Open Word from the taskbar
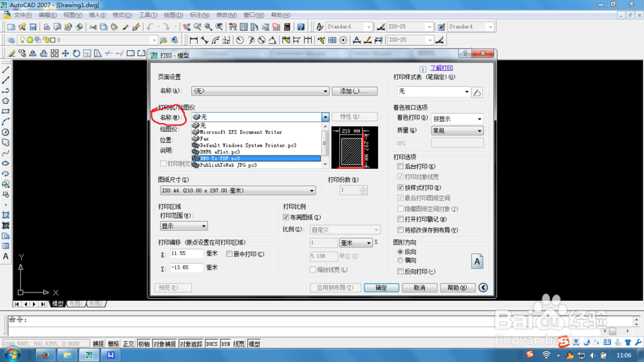Image resolution: width=644 pixels, height=362 pixels. pos(111,355)
